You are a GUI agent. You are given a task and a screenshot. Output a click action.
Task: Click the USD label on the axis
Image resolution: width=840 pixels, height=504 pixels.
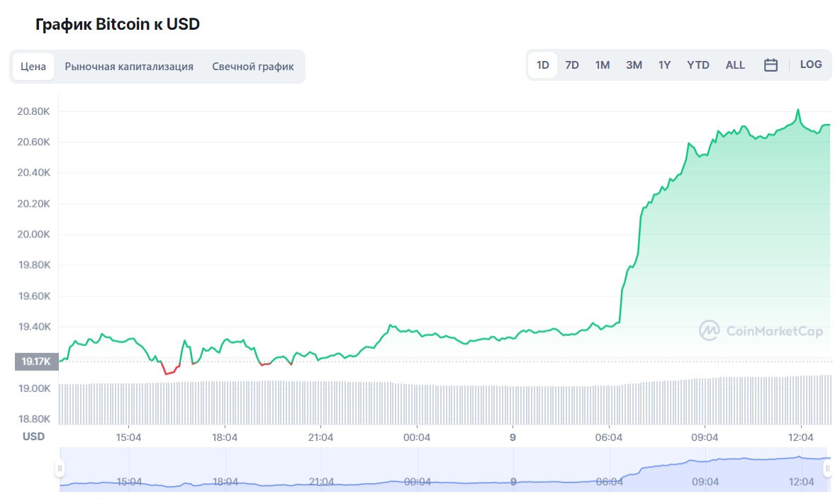click(x=32, y=437)
